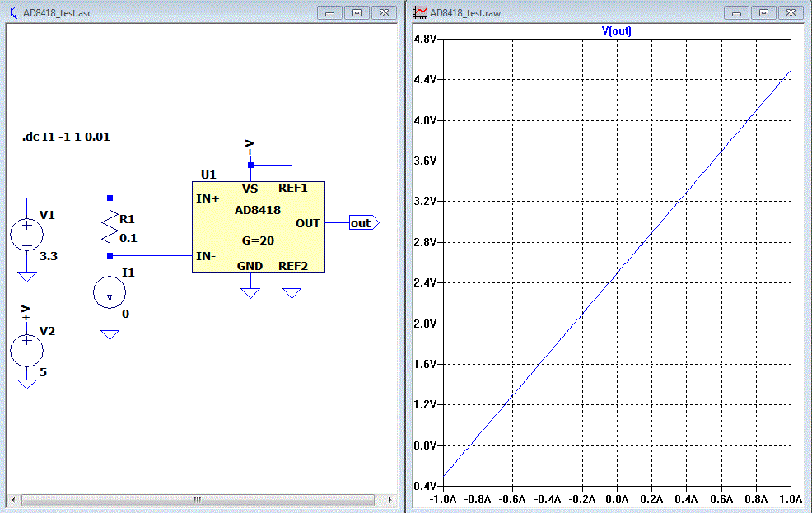The width and height of the screenshot is (812, 513).
Task: Maximize the AD8418_test.asc schematic window
Action: point(357,13)
